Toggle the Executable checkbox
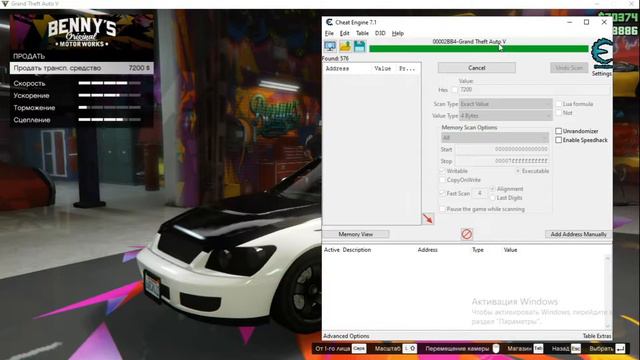 (x=518, y=171)
